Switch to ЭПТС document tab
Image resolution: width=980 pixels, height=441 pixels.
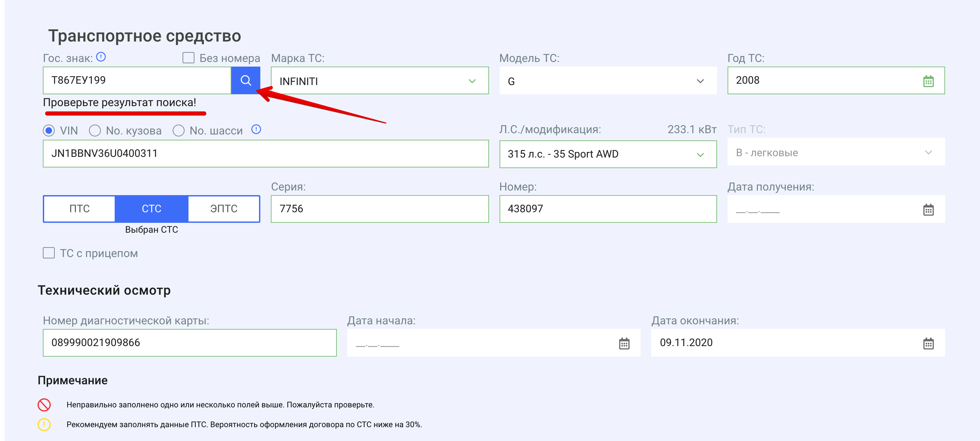coord(224,209)
